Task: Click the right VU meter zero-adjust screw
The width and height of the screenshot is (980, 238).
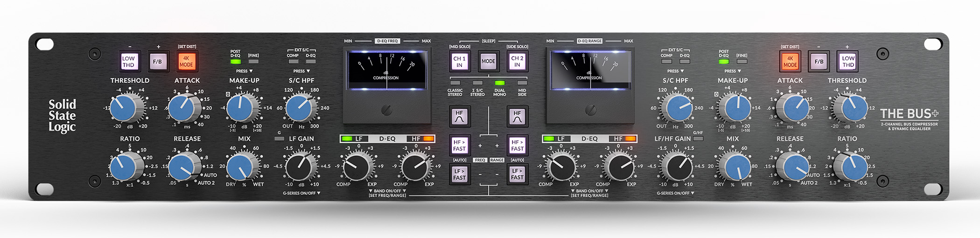Action: pyautogui.click(x=590, y=110)
